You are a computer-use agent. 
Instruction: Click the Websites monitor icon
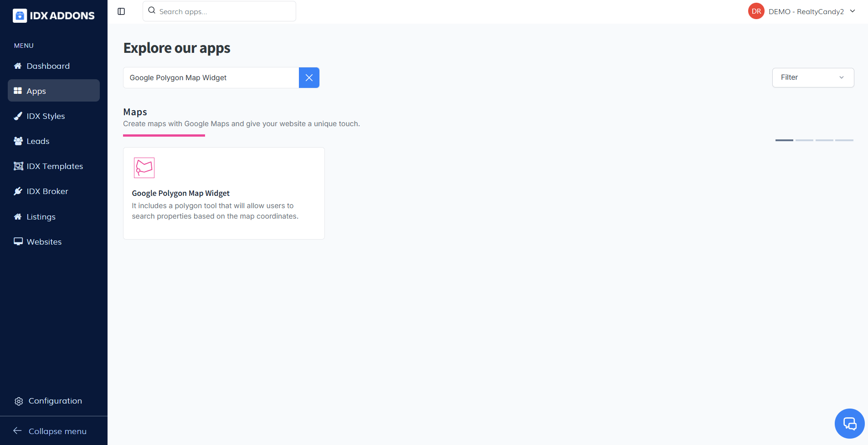coord(18,241)
